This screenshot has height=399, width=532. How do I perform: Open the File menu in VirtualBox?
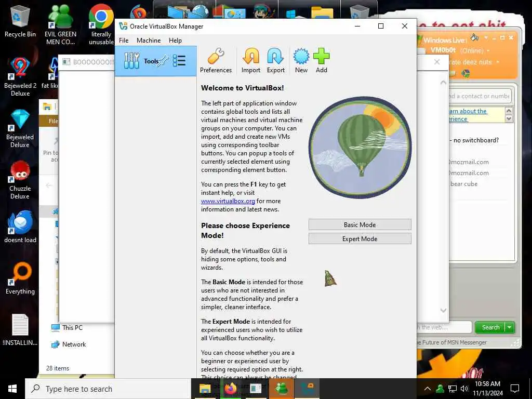(124, 41)
